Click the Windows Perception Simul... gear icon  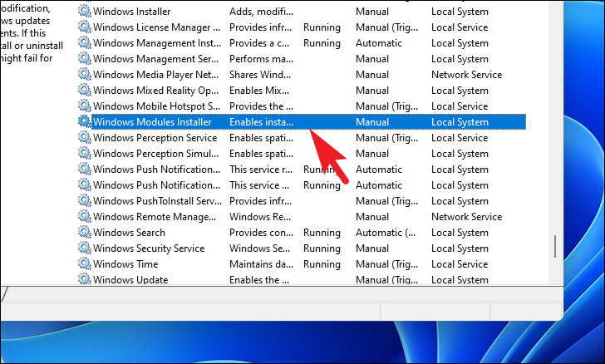[x=85, y=153]
